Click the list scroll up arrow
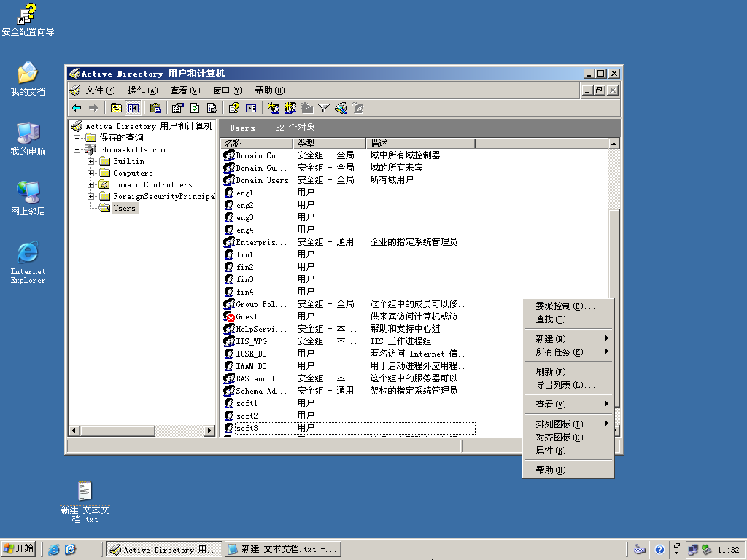Viewport: 747px width, 560px height. pyautogui.click(x=614, y=144)
